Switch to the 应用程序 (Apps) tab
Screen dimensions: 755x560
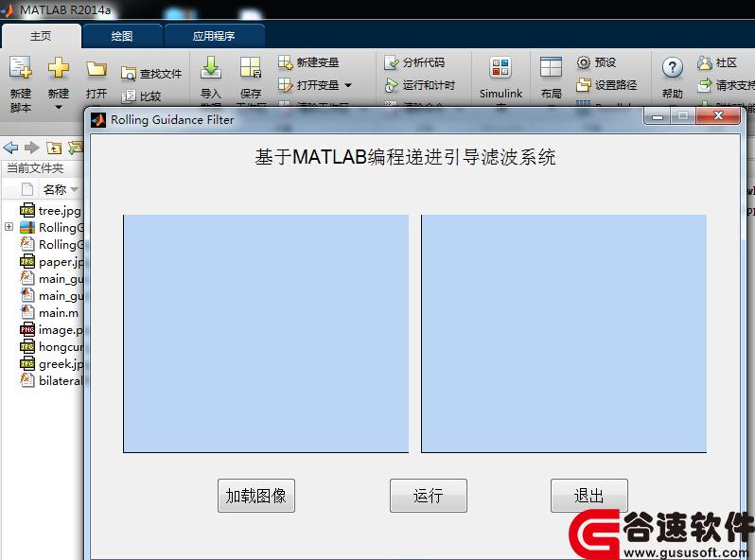pyautogui.click(x=214, y=36)
